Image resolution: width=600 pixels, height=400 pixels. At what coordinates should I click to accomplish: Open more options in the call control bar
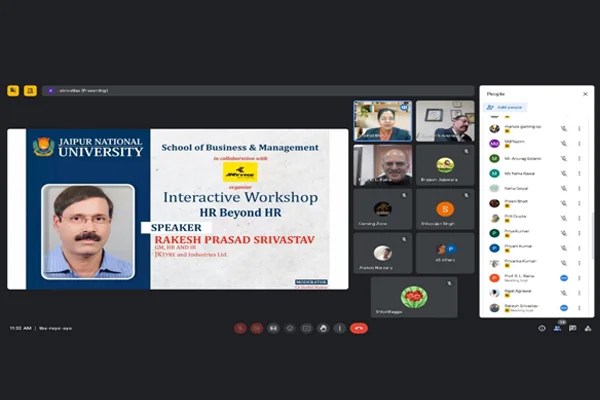340,328
